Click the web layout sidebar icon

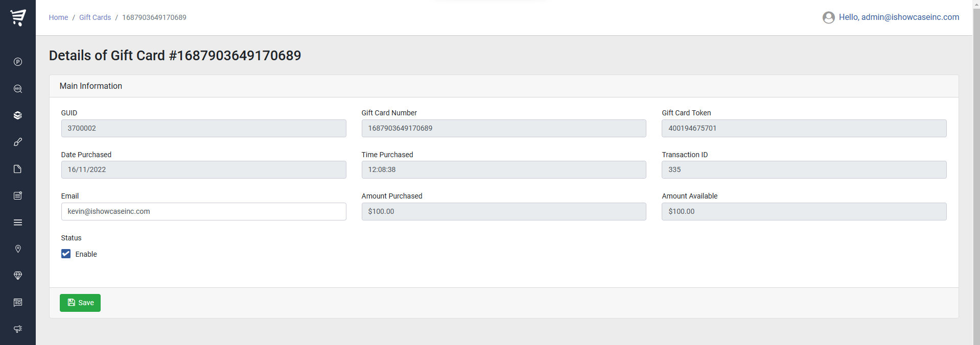coord(18,303)
